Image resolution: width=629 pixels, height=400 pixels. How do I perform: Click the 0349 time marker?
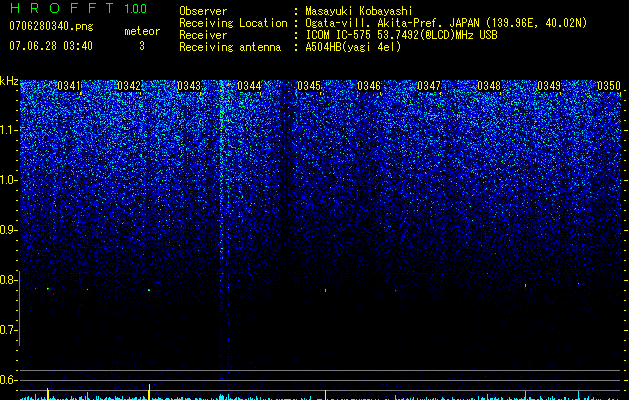549,86
